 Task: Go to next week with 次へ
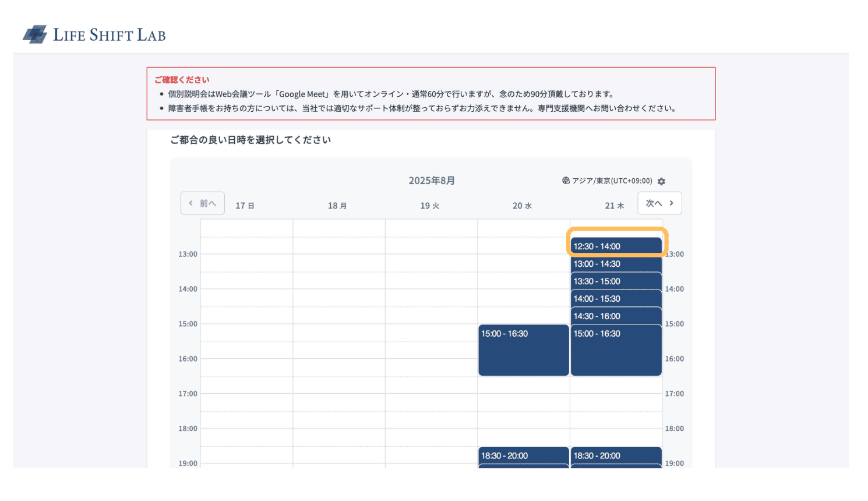659,203
